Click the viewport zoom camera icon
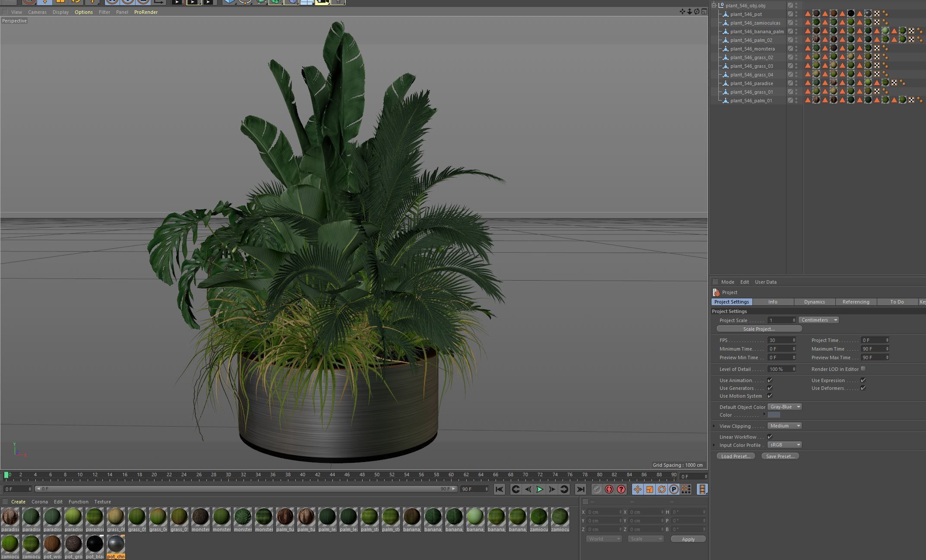 [689, 12]
